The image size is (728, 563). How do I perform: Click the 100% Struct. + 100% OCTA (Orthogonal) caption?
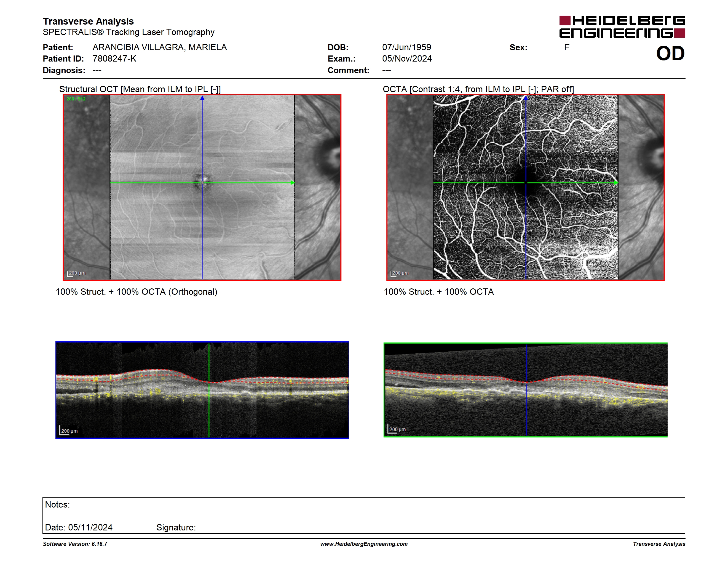[136, 292]
